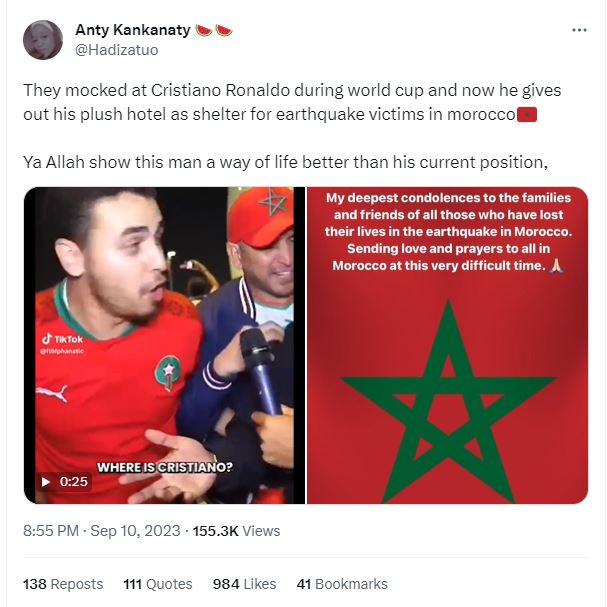The width and height of the screenshot is (607, 607).
Task: Show the 138 Reposts list
Action: (x=63, y=584)
